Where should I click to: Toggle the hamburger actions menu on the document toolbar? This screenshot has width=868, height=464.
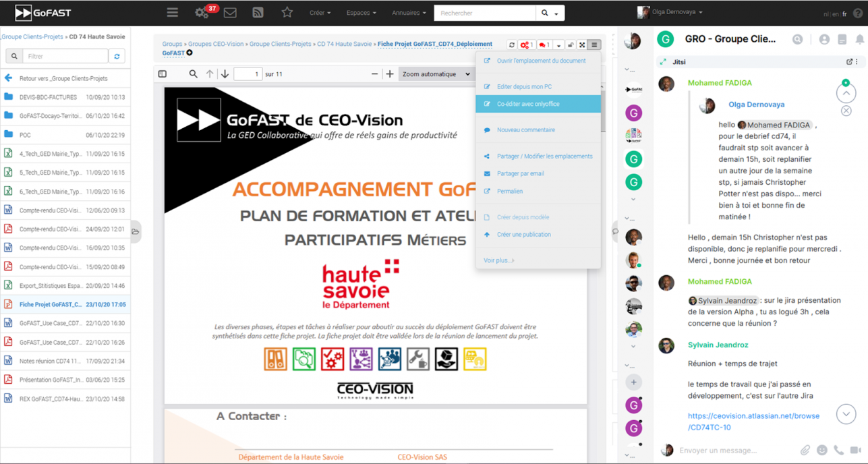pyautogui.click(x=594, y=45)
